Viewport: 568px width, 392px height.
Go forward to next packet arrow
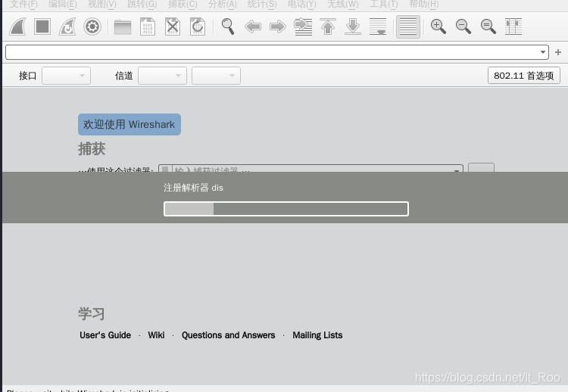coord(278,26)
